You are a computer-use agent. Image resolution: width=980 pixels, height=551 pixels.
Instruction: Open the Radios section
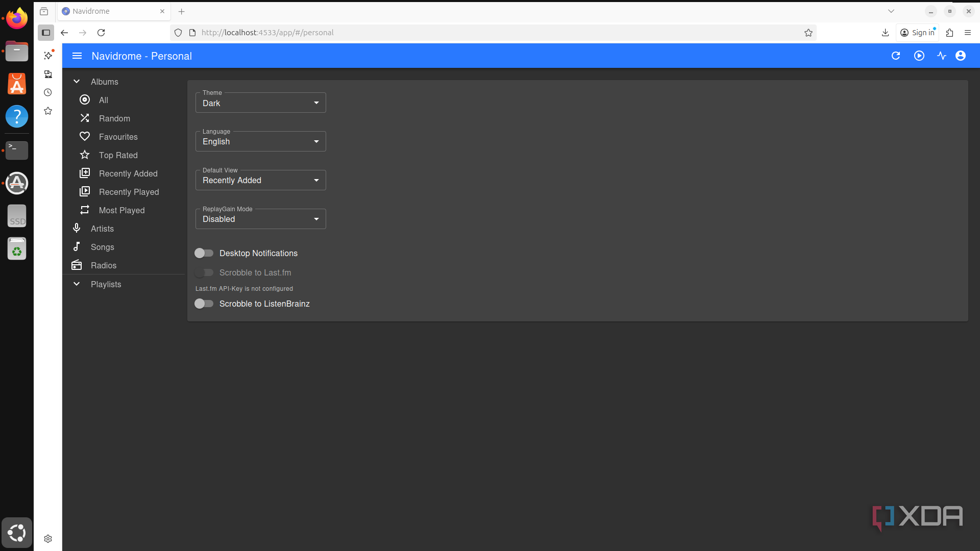pos(124,265)
